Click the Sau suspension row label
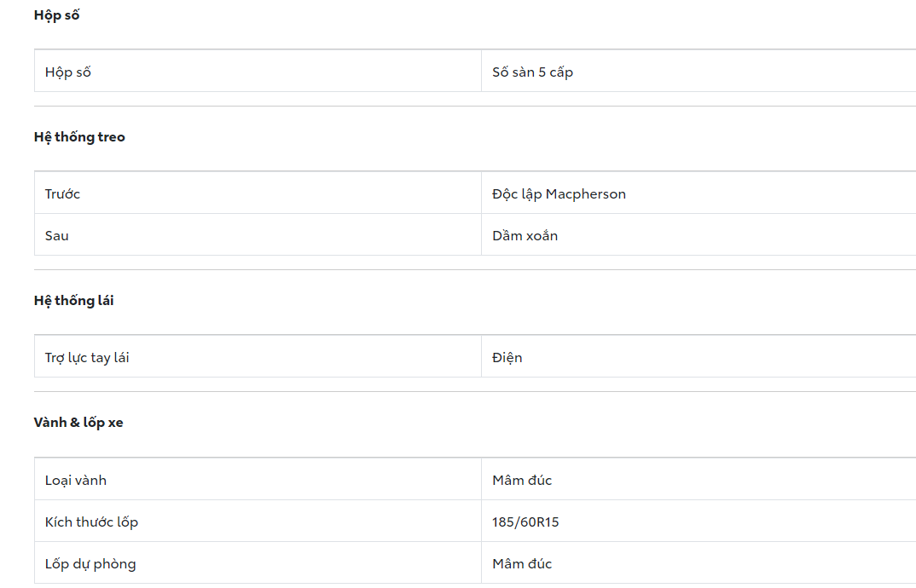The image size is (916, 588). pyautogui.click(x=57, y=236)
